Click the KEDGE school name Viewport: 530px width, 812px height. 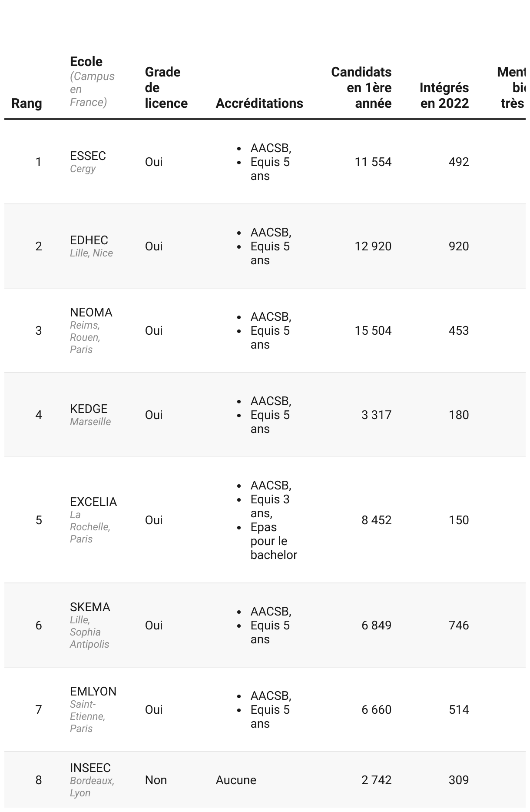89,409
